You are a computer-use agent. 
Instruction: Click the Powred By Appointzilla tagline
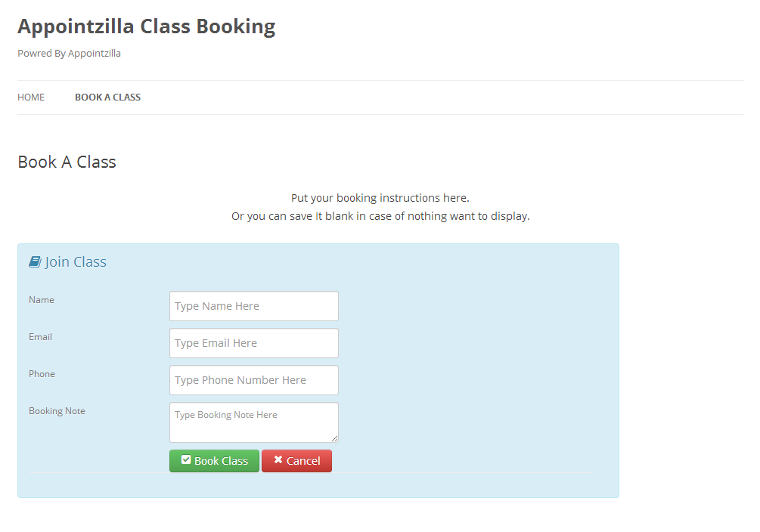point(69,54)
